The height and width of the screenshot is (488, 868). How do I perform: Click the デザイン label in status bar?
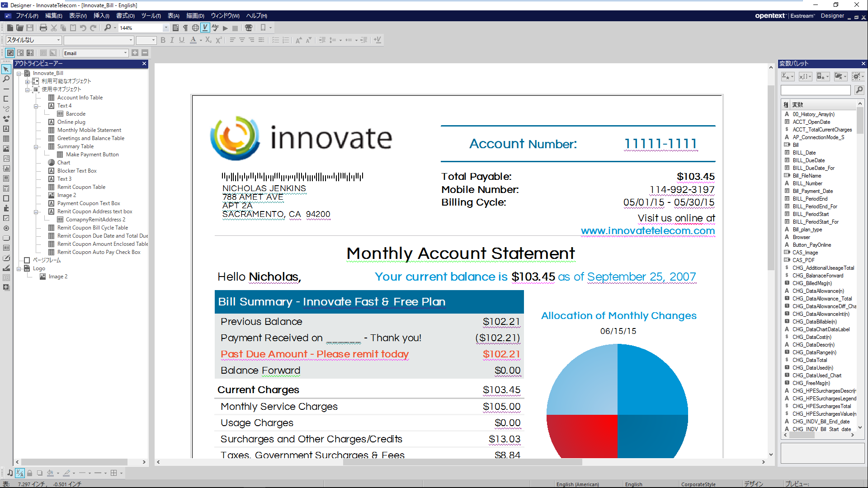point(754,484)
